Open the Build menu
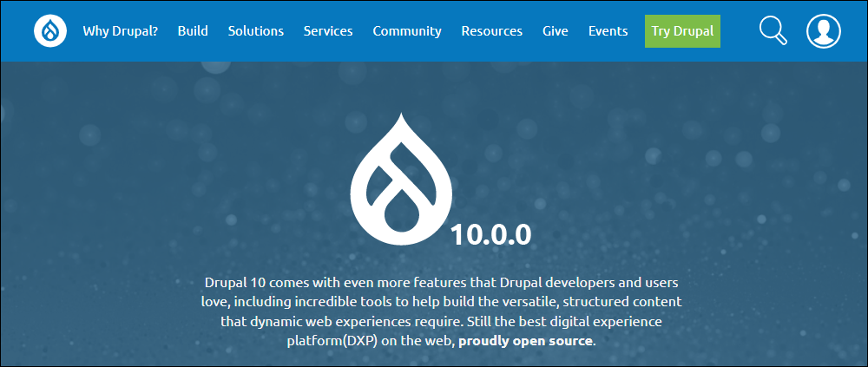This screenshot has width=868, height=367. (x=193, y=31)
